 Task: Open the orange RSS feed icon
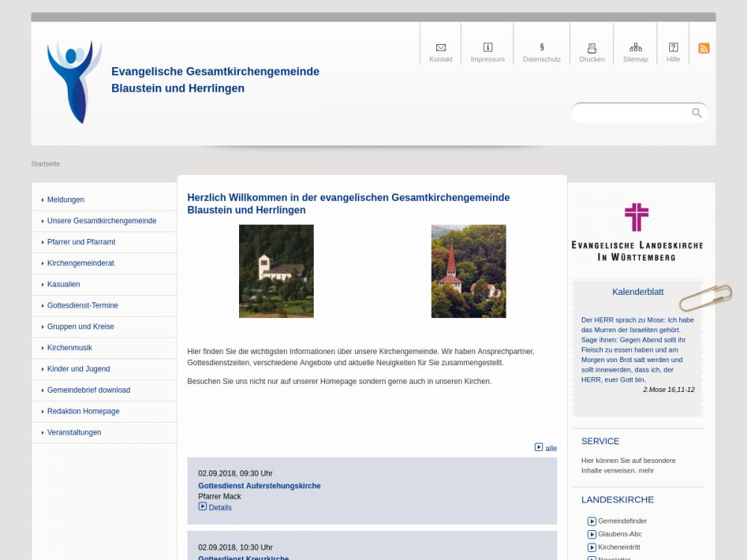[704, 49]
